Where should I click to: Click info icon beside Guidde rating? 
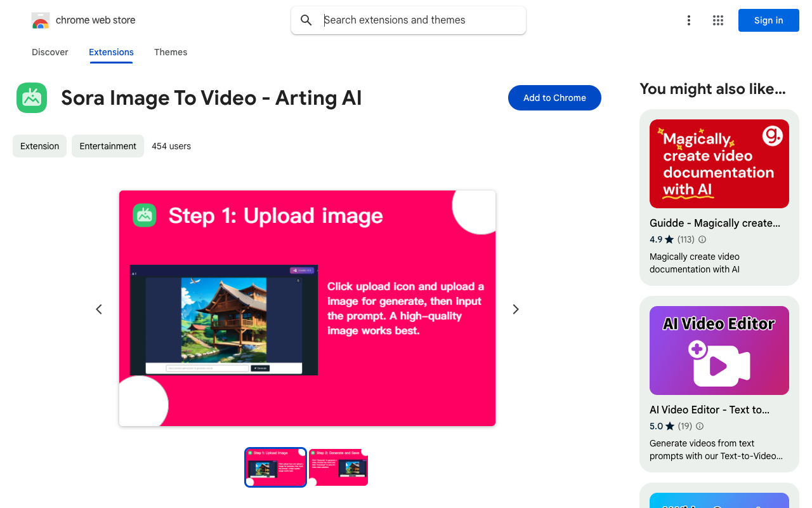702,239
